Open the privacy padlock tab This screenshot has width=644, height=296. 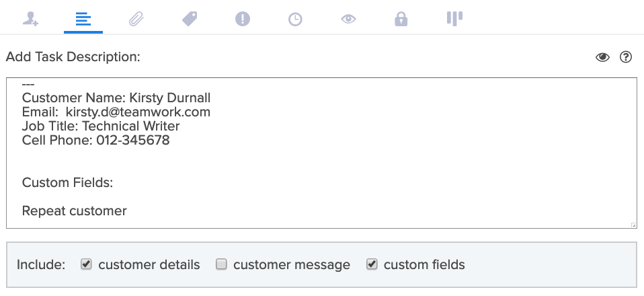pyautogui.click(x=401, y=19)
